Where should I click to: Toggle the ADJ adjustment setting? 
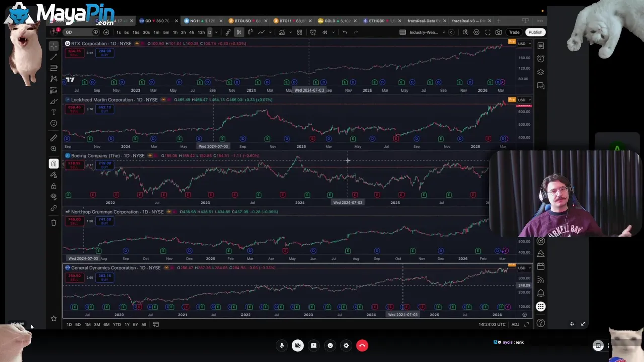[515, 325]
